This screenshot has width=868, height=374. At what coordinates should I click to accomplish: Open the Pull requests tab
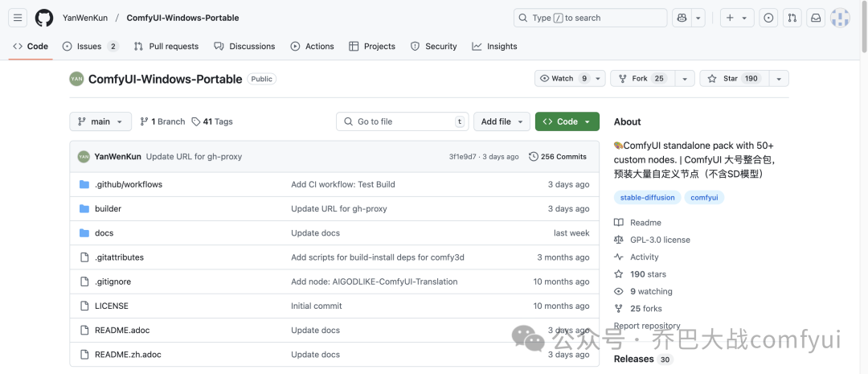(x=166, y=47)
